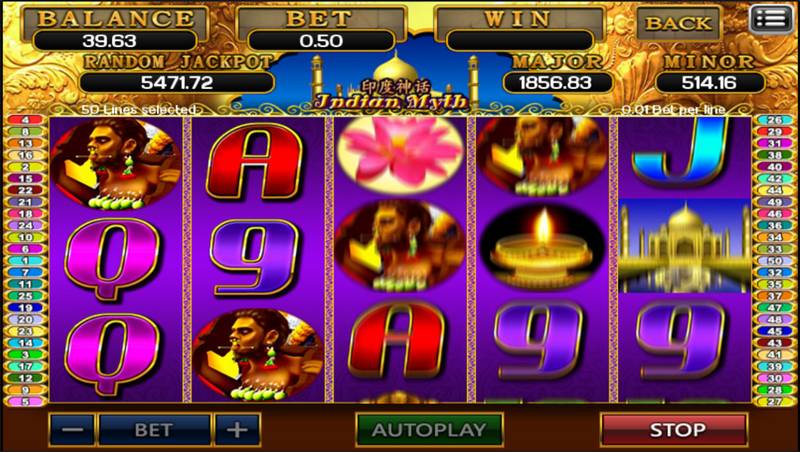Stop the reels with STOP button
Image resolution: width=800 pixels, height=452 pixels.
[x=674, y=430]
